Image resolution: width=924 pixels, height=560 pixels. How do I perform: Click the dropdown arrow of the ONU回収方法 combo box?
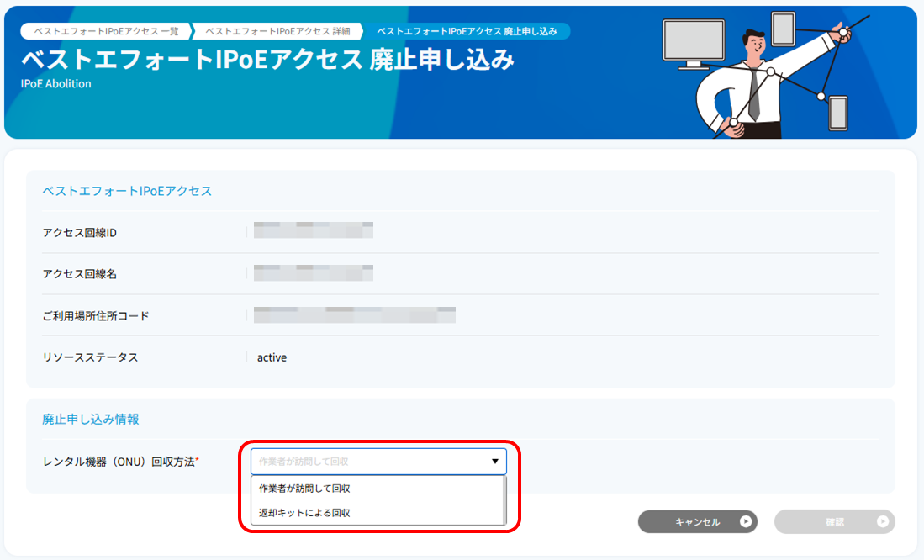495,462
